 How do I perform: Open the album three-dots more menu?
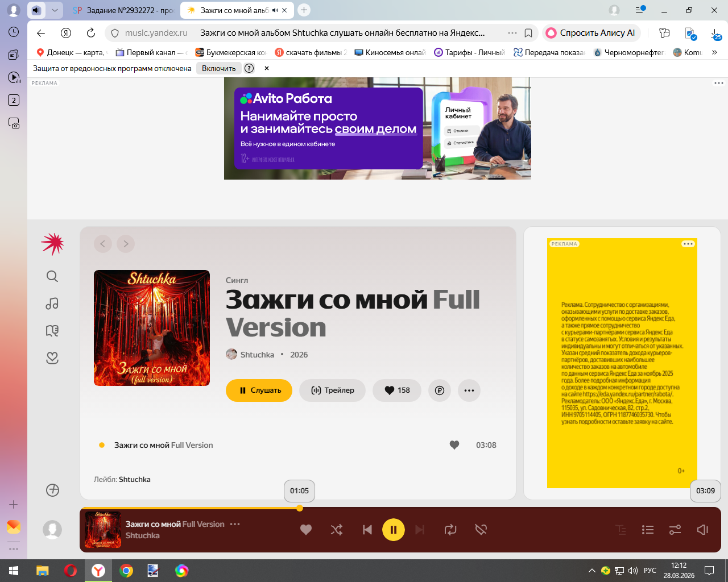[469, 390]
